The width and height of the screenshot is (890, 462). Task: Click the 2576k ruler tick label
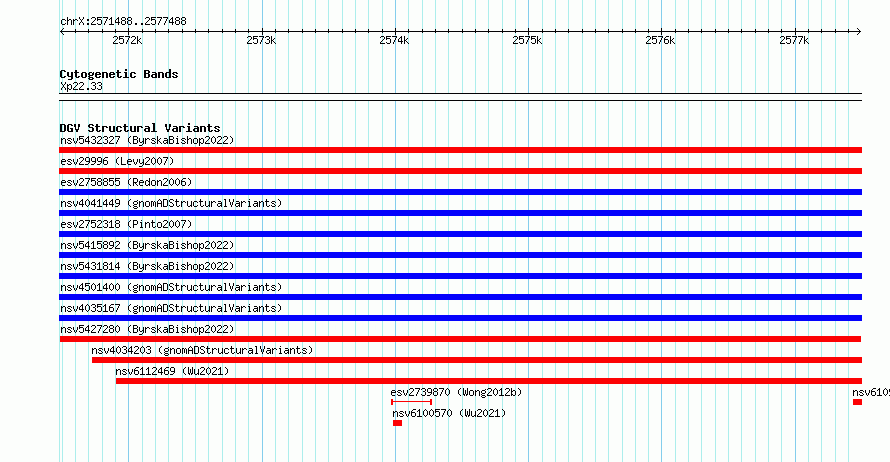coord(660,40)
